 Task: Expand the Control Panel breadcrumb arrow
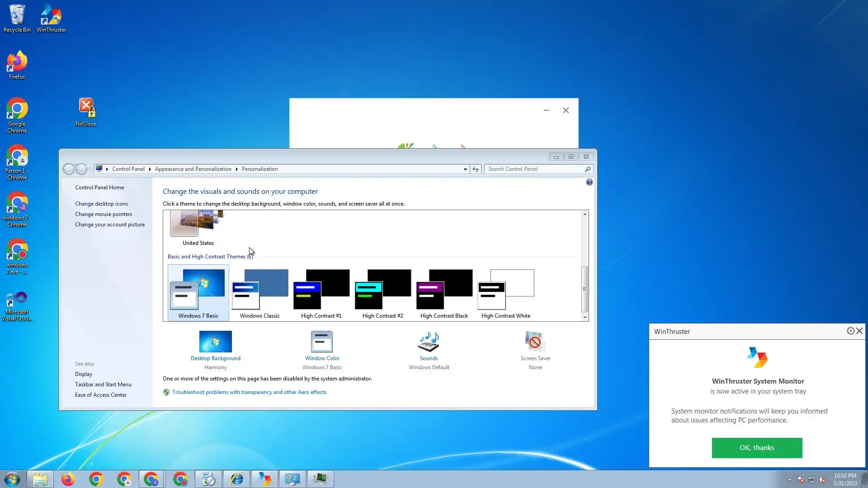[150, 169]
